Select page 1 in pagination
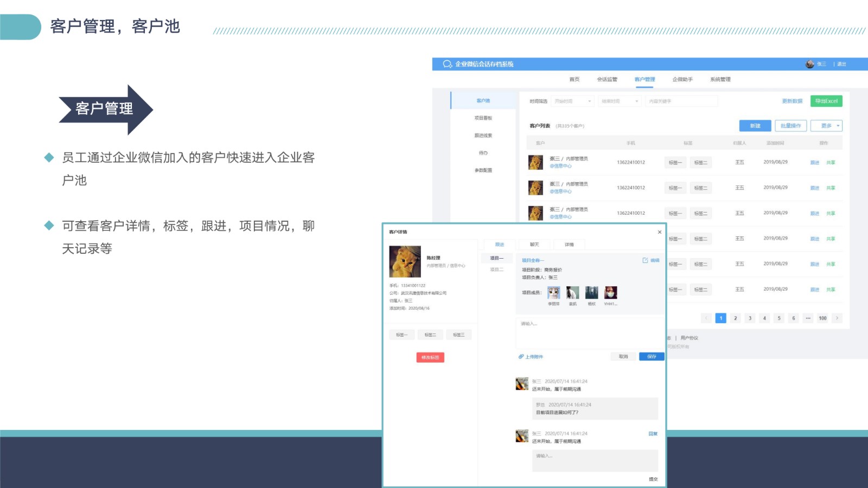This screenshot has height=488, width=868. tap(721, 318)
